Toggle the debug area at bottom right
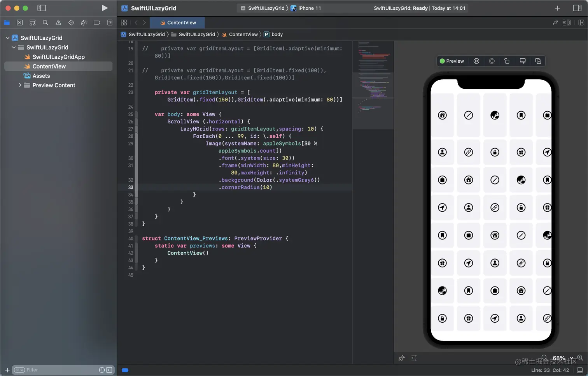Viewport: 588px width, 376px height. tap(580, 370)
